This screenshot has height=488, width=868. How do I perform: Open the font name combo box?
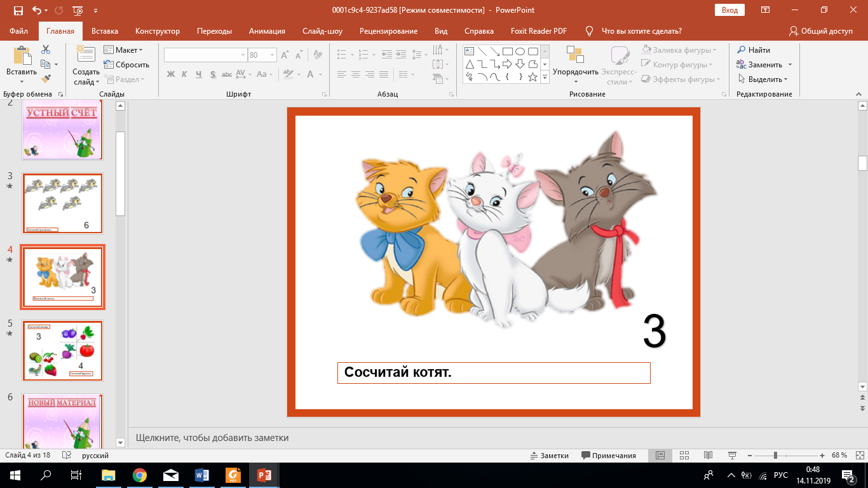point(205,55)
